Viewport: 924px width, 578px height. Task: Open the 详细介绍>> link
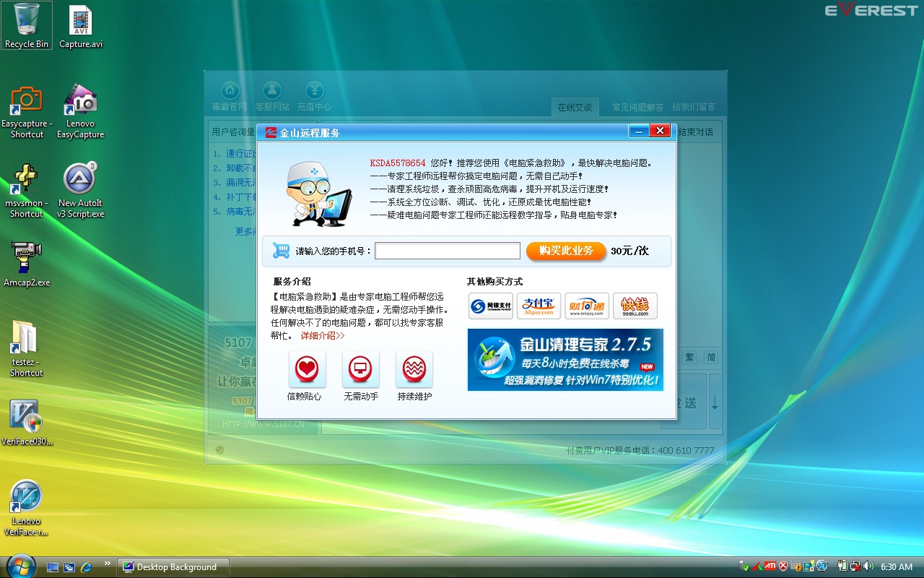[323, 336]
